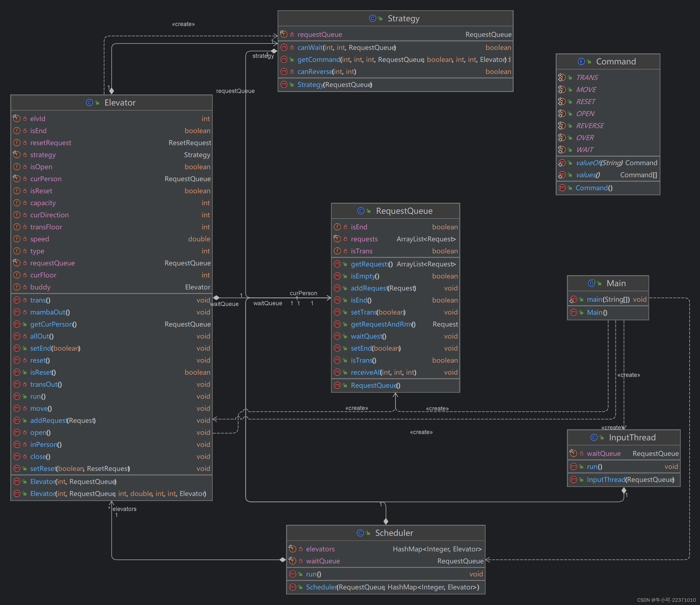The height and width of the screenshot is (605, 700).
Task: Click the transOut() method in Elevator
Action: click(112, 384)
